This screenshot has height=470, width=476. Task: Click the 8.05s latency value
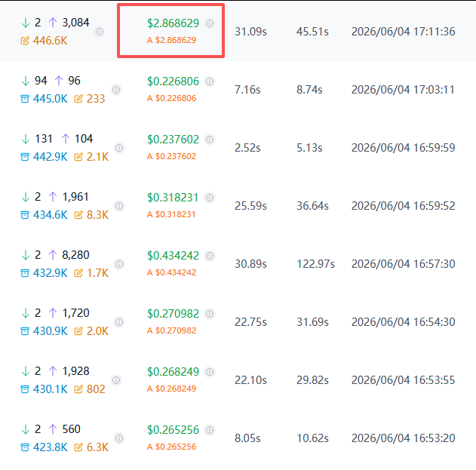[x=247, y=438]
